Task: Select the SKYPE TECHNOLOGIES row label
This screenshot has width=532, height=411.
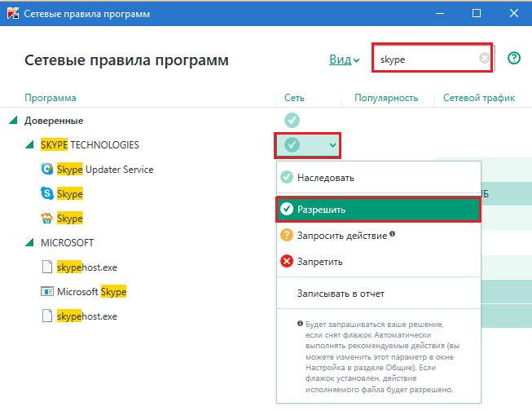Action: coord(90,145)
